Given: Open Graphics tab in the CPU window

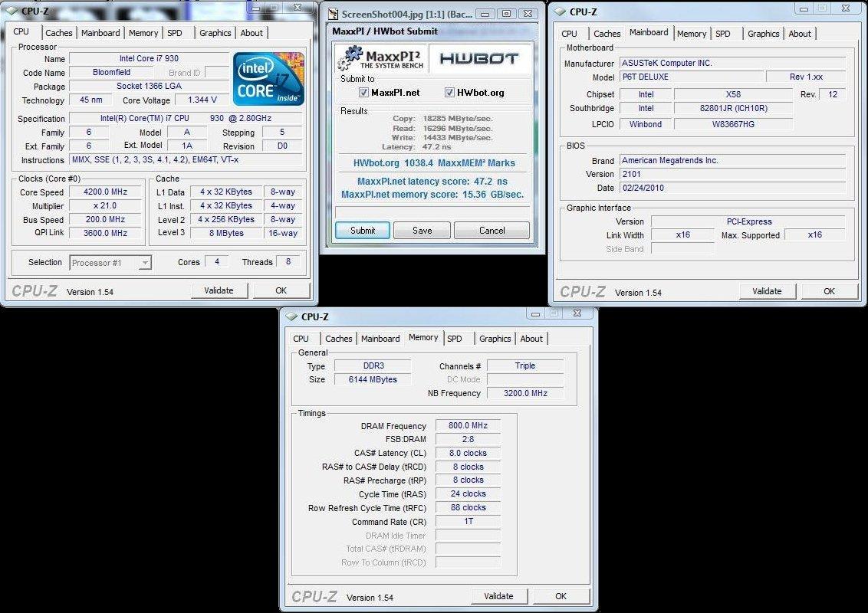Looking at the screenshot, I should coord(215,33).
